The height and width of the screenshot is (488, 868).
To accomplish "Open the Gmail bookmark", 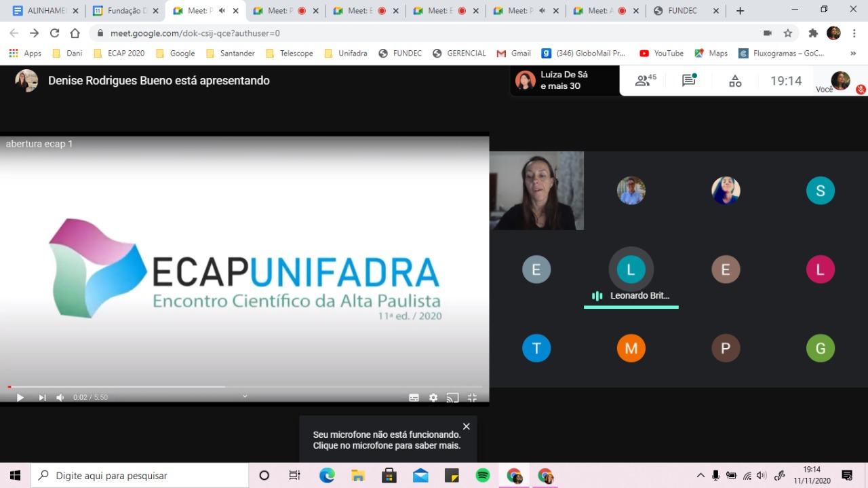I will [x=514, y=53].
